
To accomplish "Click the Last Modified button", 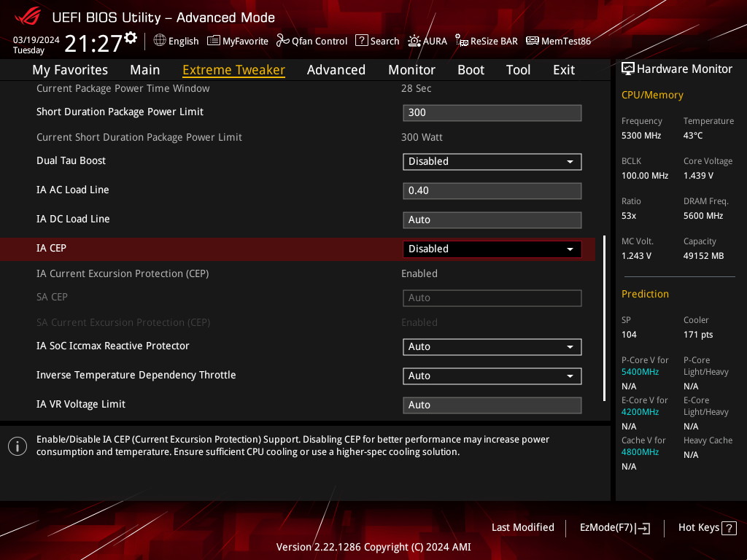I will coord(522,527).
